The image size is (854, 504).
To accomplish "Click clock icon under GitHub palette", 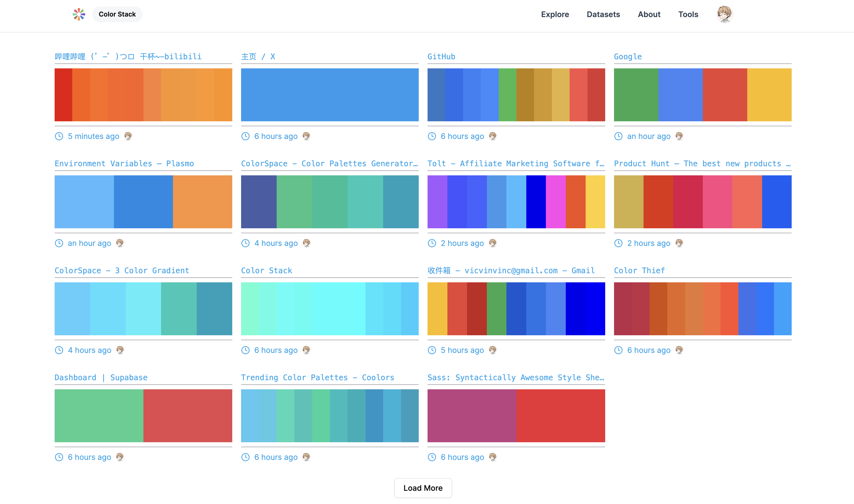I will coord(432,136).
